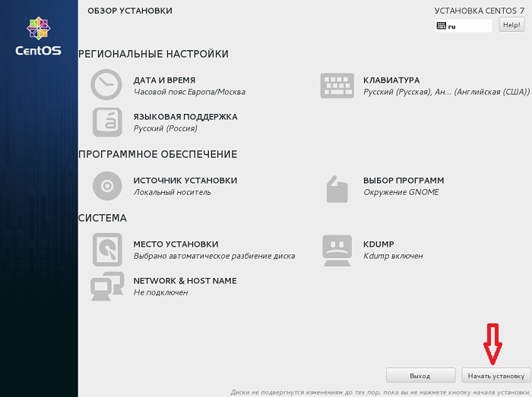Click the Help! button
Screen dimensions: 532x397
click(x=511, y=25)
